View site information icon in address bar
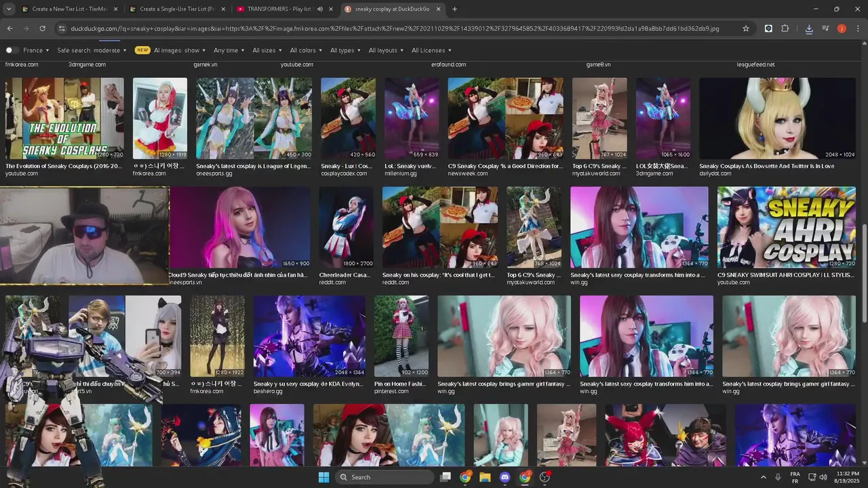868x488 pixels. 62,28
